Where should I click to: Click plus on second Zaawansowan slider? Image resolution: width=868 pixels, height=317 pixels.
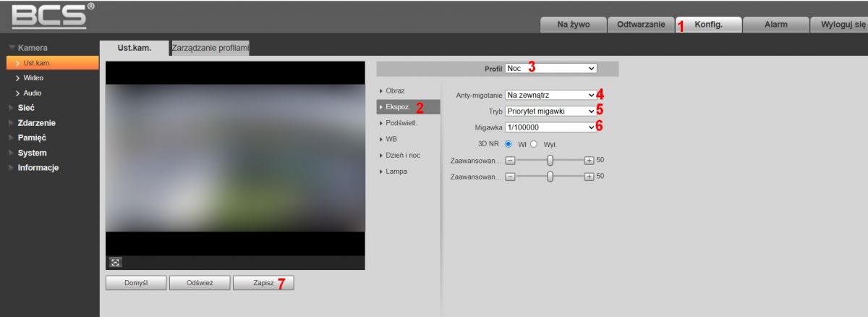(x=589, y=176)
